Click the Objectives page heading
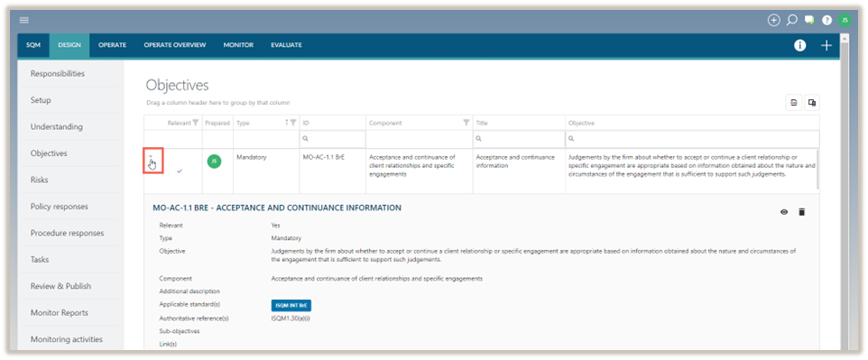868x360 pixels. [x=177, y=85]
